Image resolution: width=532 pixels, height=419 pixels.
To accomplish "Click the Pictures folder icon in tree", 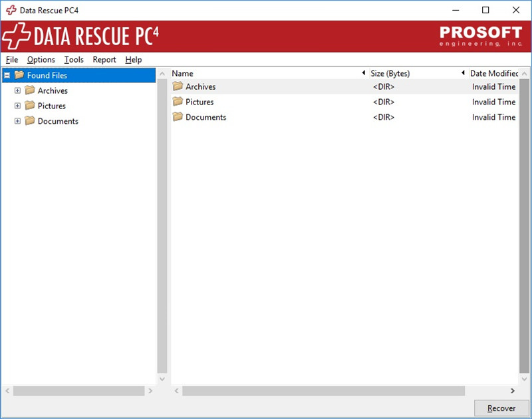I will click(30, 106).
